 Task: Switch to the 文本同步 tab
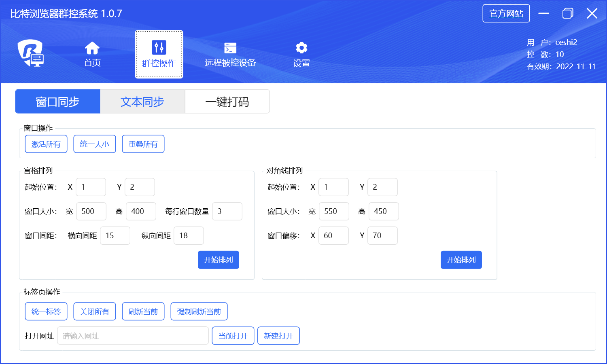(142, 102)
